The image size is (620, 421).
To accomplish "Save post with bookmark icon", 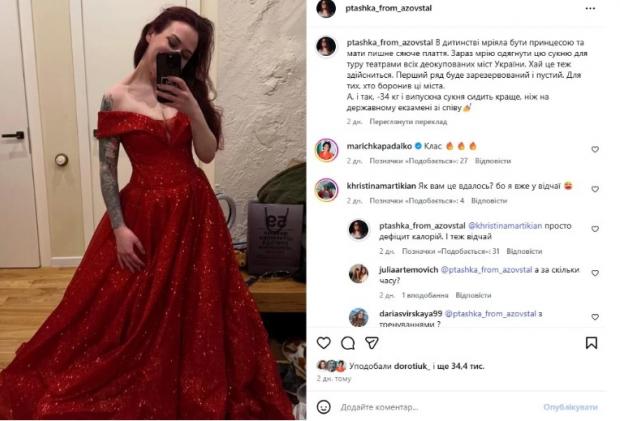I will tap(591, 343).
